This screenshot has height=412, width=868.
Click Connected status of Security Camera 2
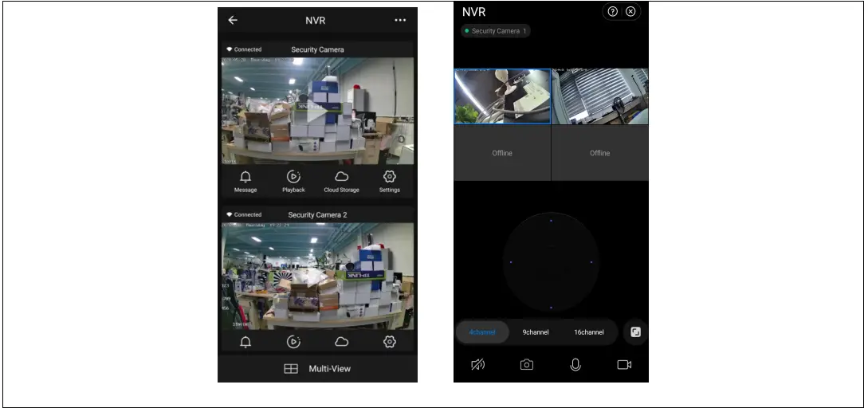[244, 214]
